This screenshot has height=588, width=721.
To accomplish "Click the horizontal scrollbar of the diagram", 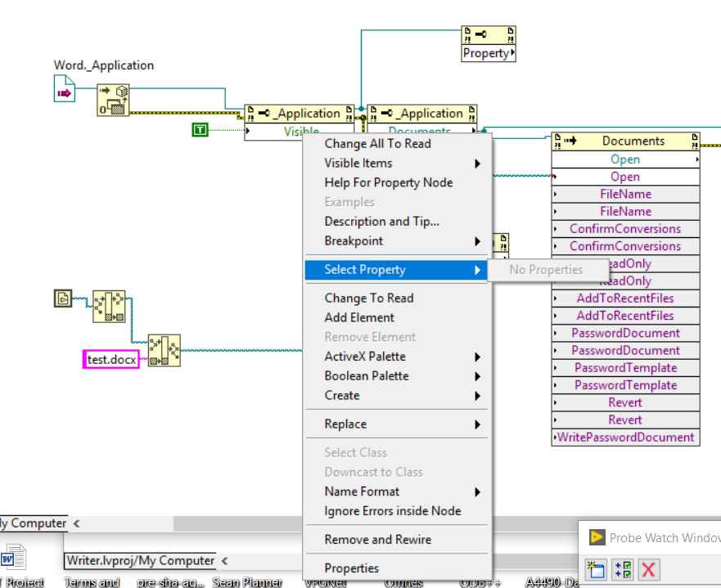I will (237, 523).
